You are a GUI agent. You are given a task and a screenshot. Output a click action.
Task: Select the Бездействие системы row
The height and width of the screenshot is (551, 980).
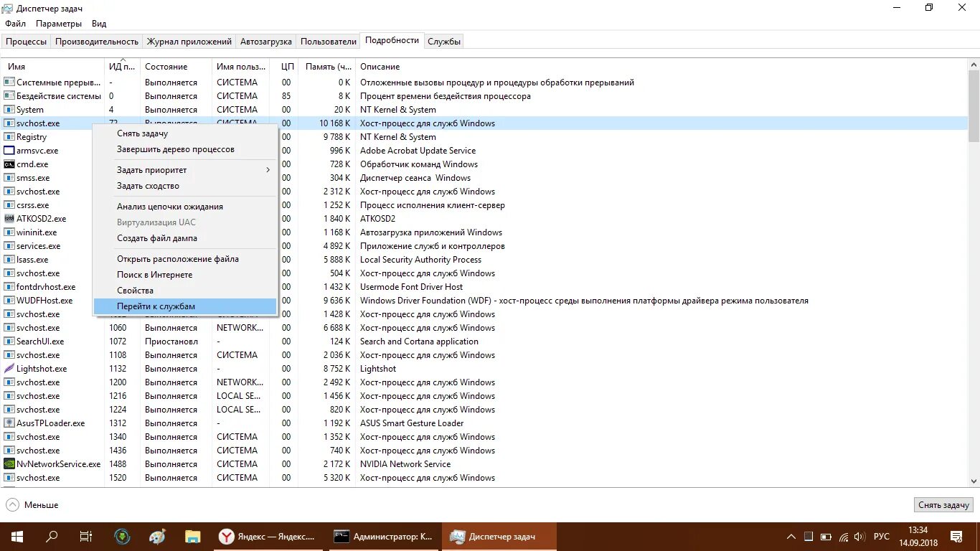tap(484, 96)
